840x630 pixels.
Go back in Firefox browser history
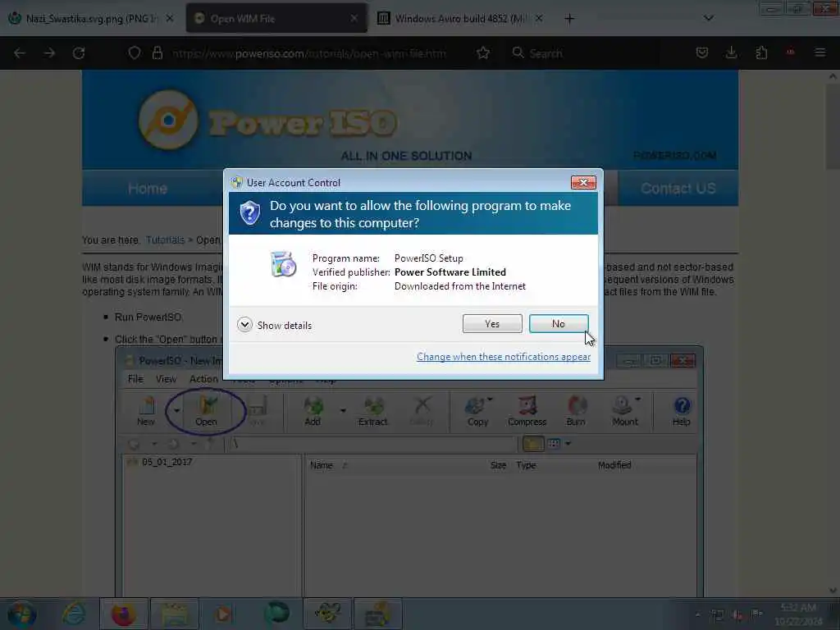coord(20,53)
